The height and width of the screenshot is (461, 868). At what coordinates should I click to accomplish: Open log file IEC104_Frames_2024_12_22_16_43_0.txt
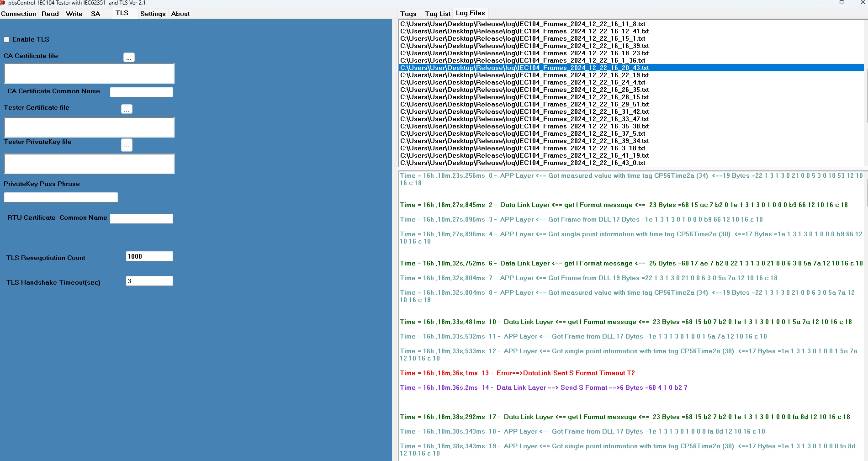tap(522, 163)
